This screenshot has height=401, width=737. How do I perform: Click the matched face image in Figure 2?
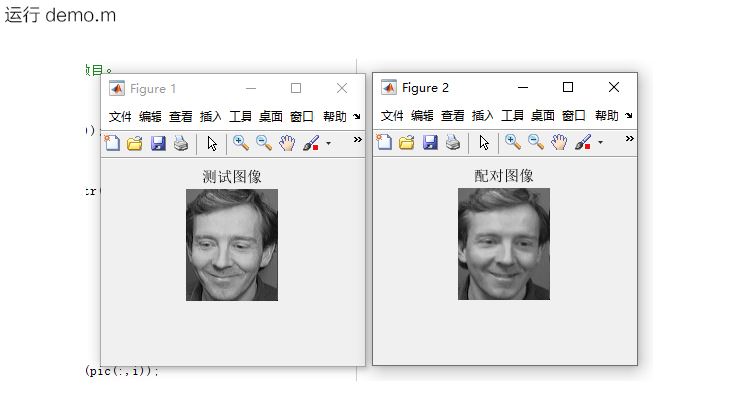click(x=504, y=244)
